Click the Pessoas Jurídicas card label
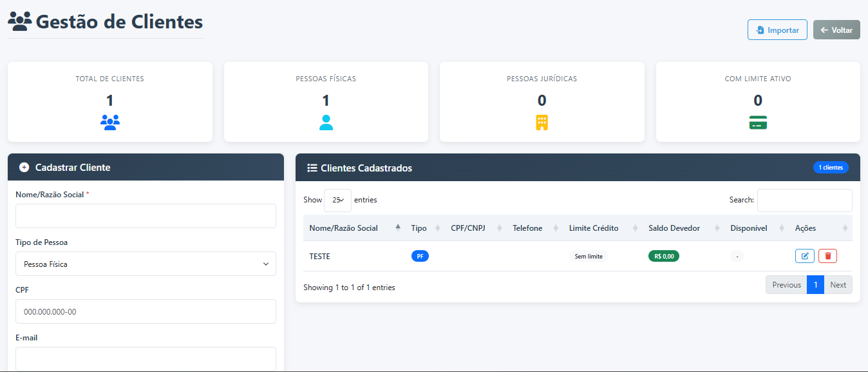 (542, 79)
